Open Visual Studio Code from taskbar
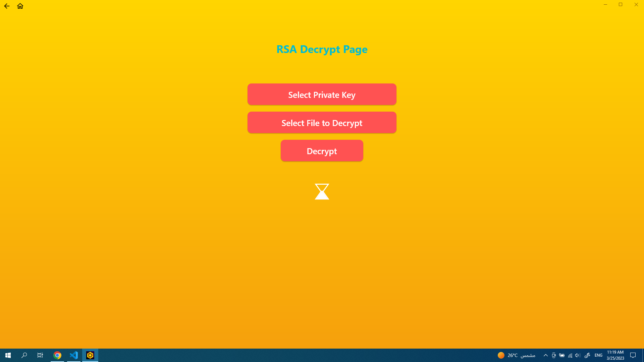 pos(73,355)
